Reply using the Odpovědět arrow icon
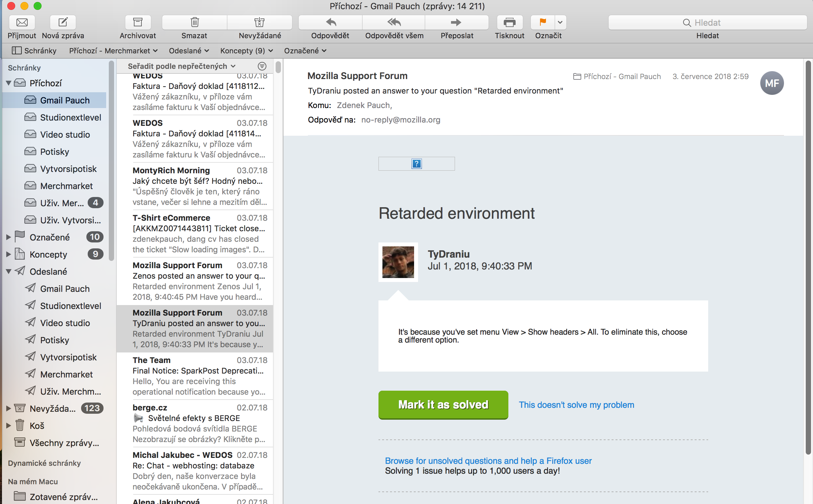Image resolution: width=813 pixels, height=504 pixels. pos(330,22)
